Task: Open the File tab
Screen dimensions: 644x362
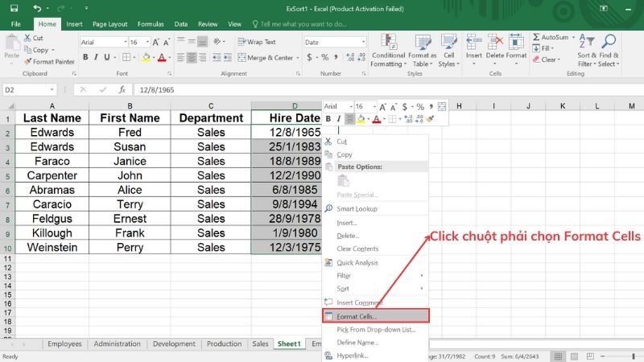Action: point(16,24)
